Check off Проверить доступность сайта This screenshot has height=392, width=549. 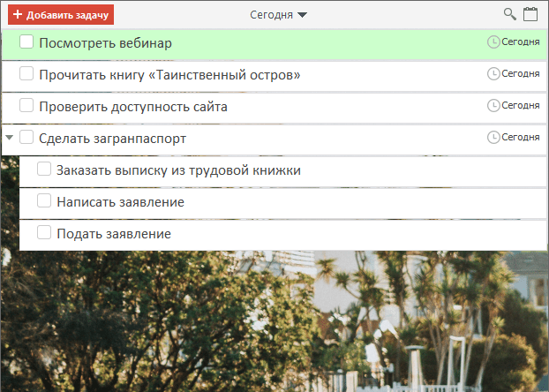click(26, 105)
